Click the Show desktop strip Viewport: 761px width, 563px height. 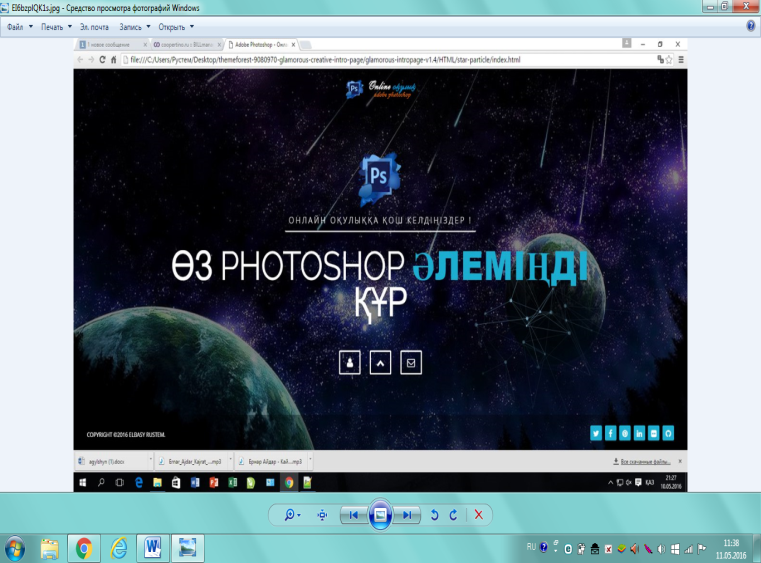tap(757, 549)
